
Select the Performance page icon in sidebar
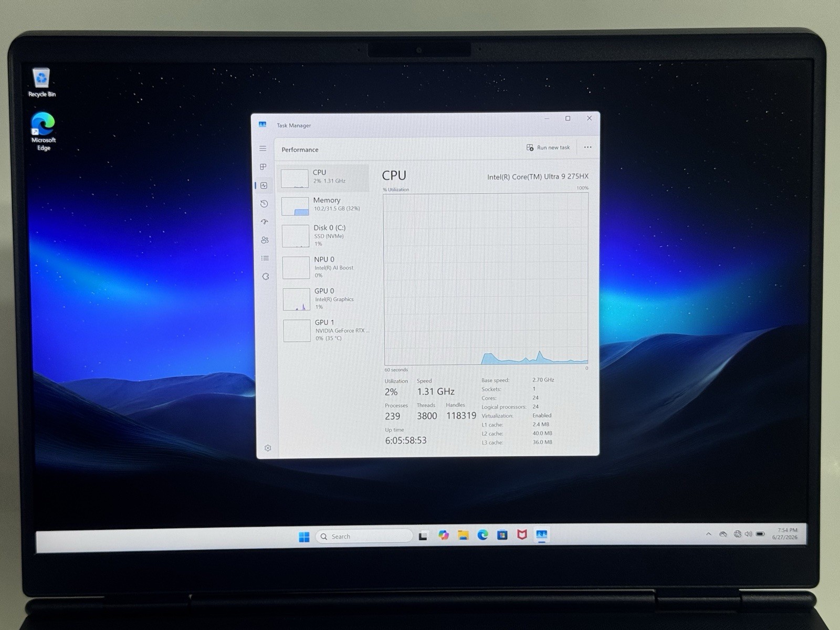pyautogui.click(x=264, y=185)
